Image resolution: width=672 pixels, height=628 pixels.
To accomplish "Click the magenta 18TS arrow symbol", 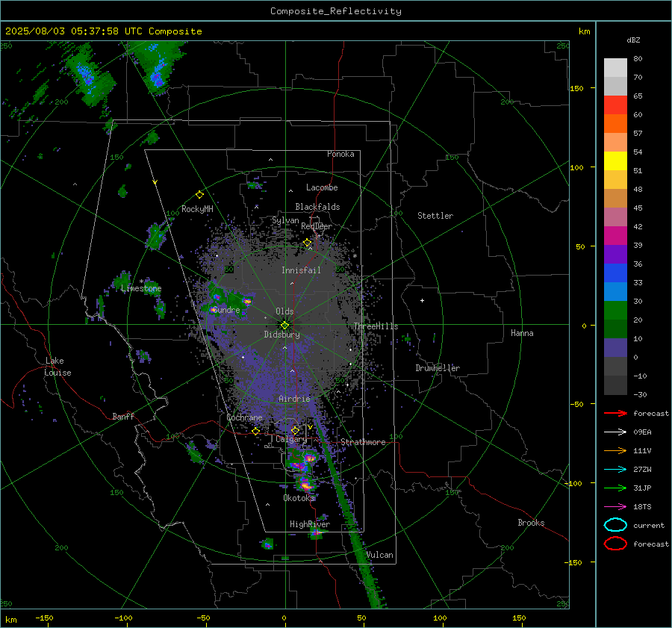I will pyautogui.click(x=615, y=507).
